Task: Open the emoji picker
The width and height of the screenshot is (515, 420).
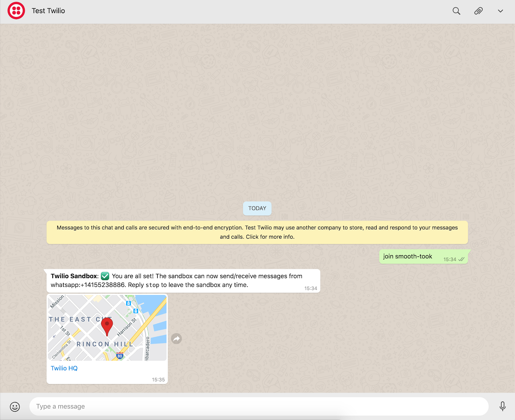Action: pos(15,407)
